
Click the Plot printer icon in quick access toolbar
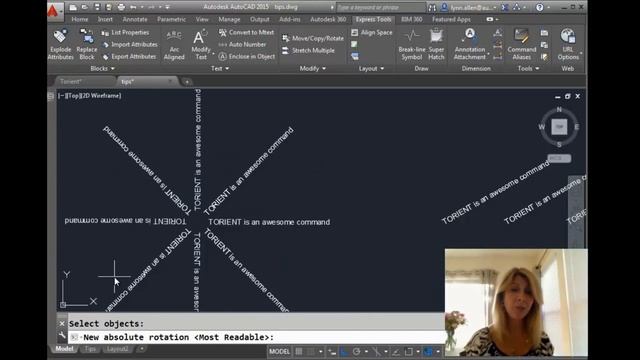point(121,7)
